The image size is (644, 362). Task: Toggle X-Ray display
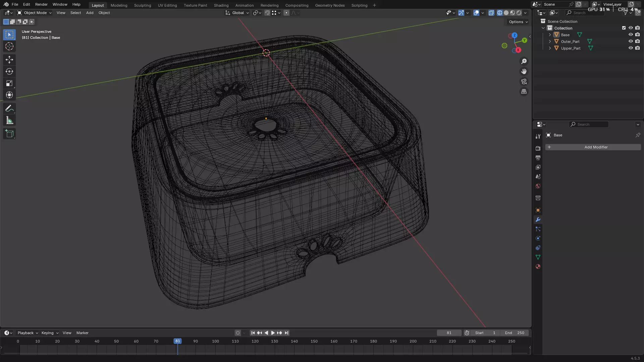[491, 13]
